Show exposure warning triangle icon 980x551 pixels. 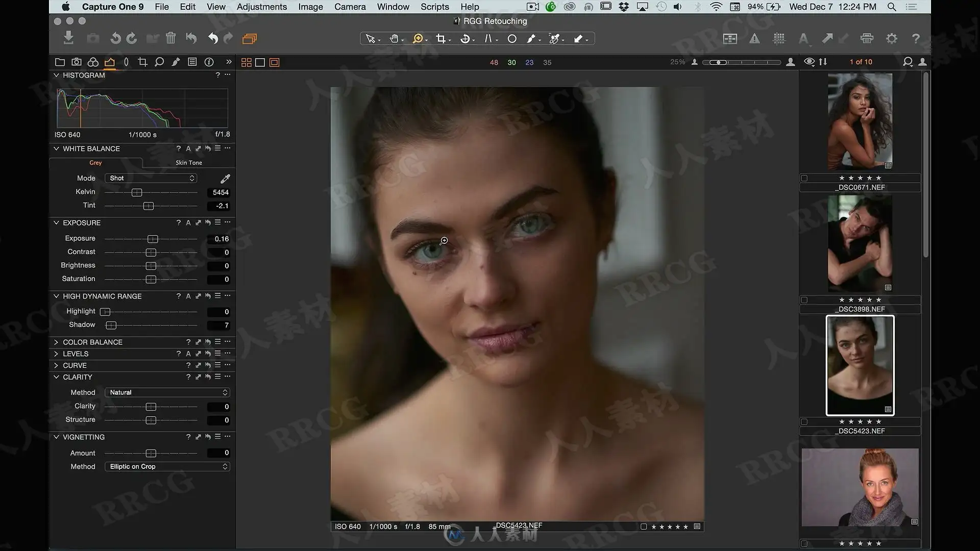[754, 39]
